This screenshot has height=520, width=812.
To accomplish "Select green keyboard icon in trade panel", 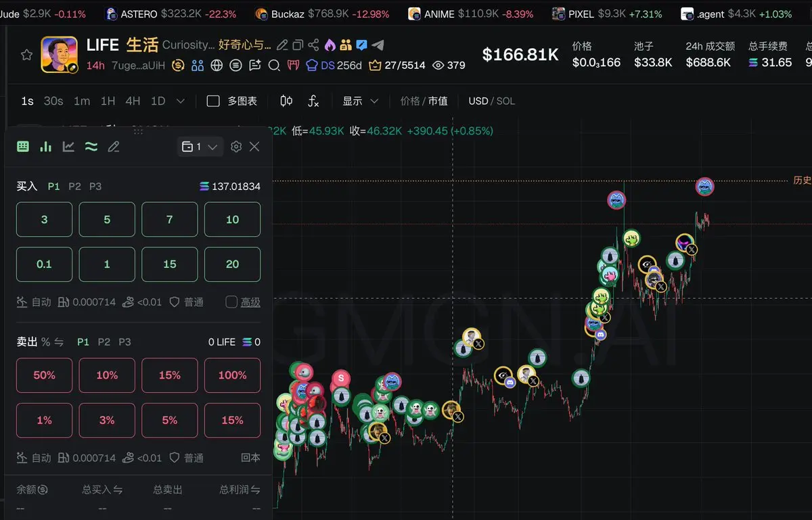I will [23, 146].
